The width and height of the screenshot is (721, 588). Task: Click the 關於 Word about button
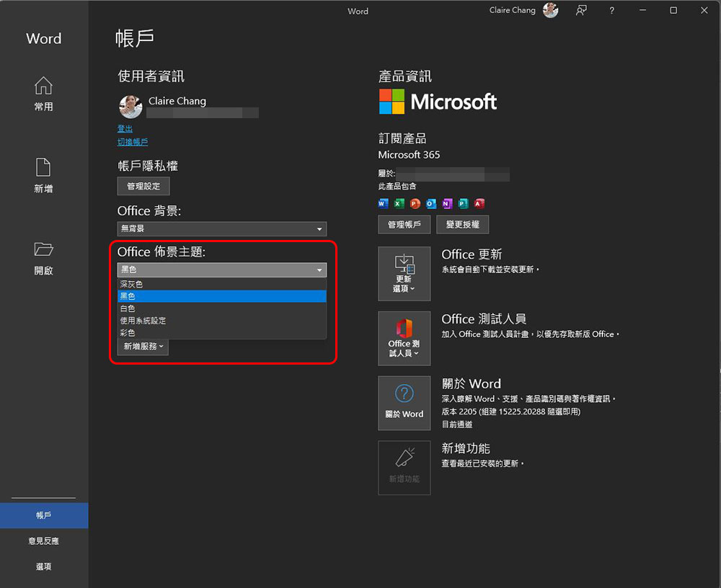tap(404, 404)
